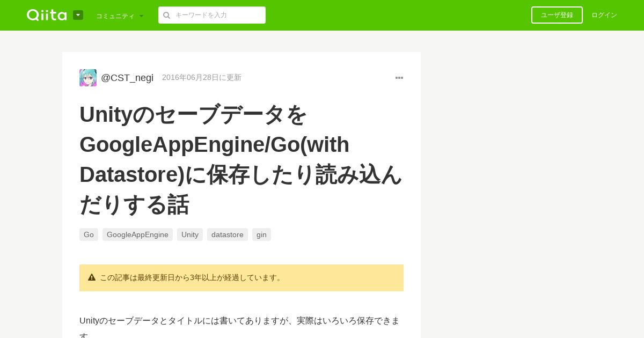644x338 pixels.
Task: Click the ユーザ登録 button
Action: point(557,15)
